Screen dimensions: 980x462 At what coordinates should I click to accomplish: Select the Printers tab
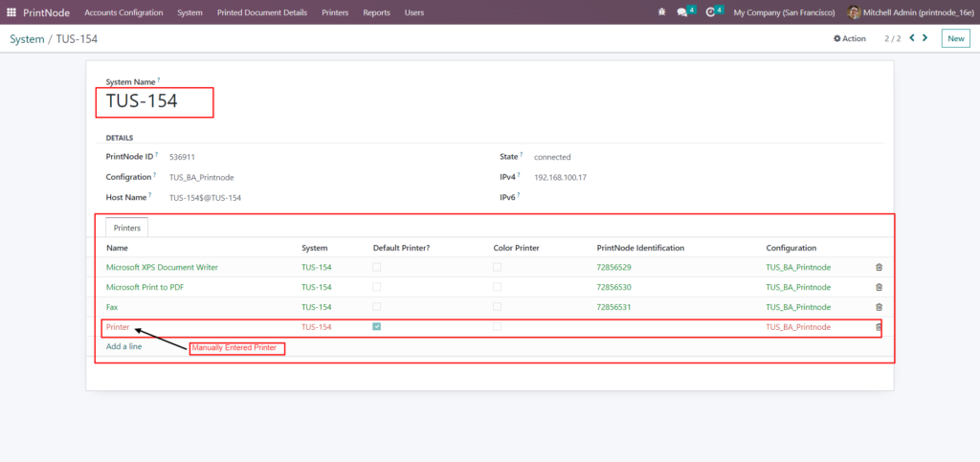(127, 228)
